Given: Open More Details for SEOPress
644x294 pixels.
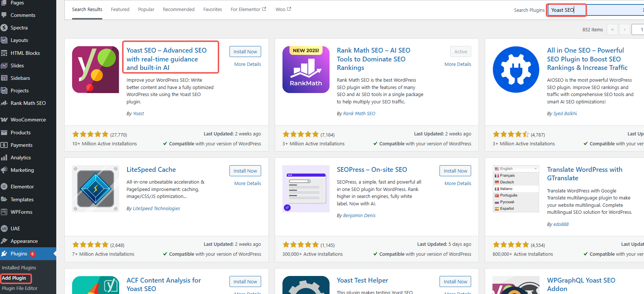Looking at the screenshot, I should (x=458, y=183).
